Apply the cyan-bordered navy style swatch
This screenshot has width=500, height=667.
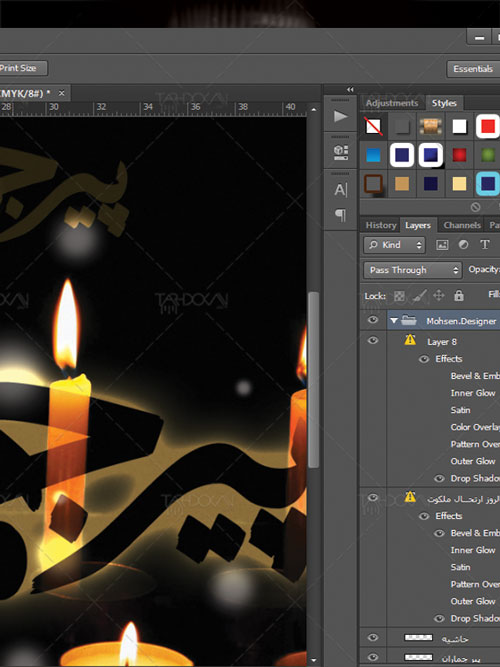point(488,184)
